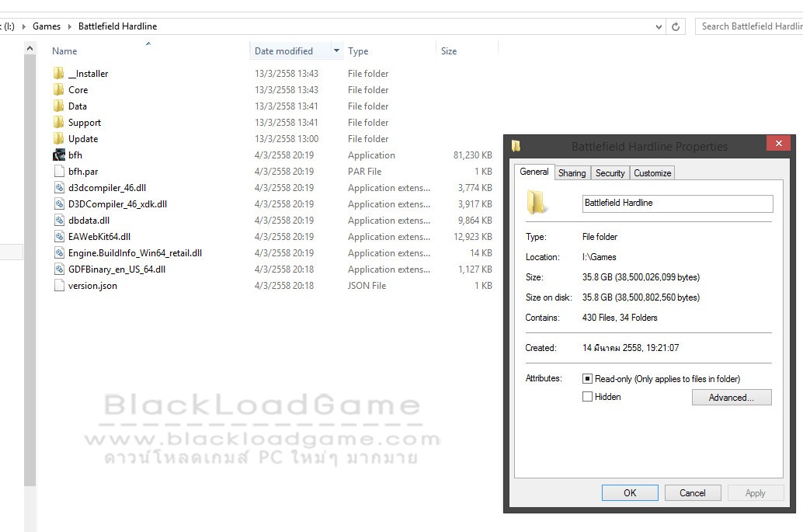Click the version.json file icon
803x532 pixels.
click(x=59, y=286)
